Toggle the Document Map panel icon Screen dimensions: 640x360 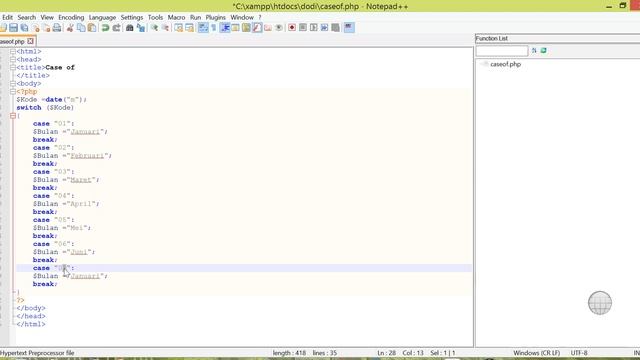pyautogui.click(x=246, y=28)
